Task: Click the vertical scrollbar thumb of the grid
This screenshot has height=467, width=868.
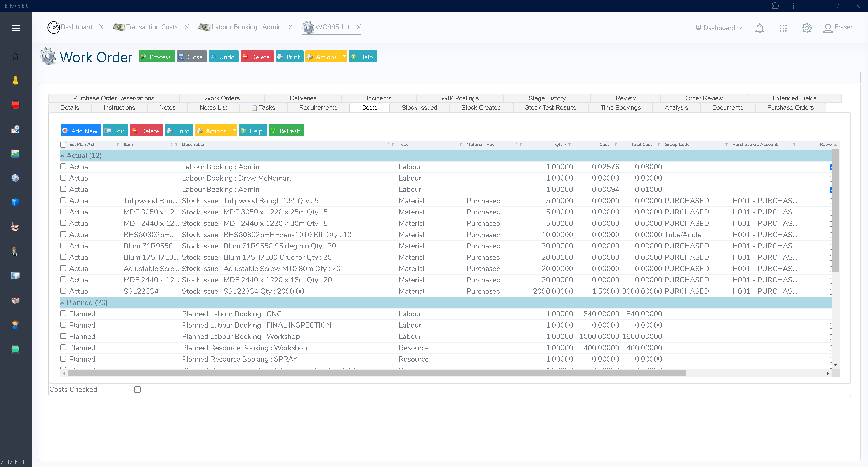Action: (835, 210)
